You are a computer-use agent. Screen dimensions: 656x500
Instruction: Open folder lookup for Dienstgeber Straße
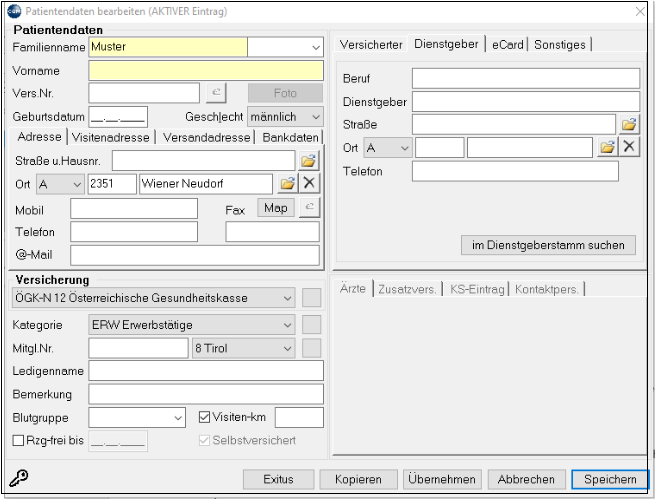click(x=629, y=125)
